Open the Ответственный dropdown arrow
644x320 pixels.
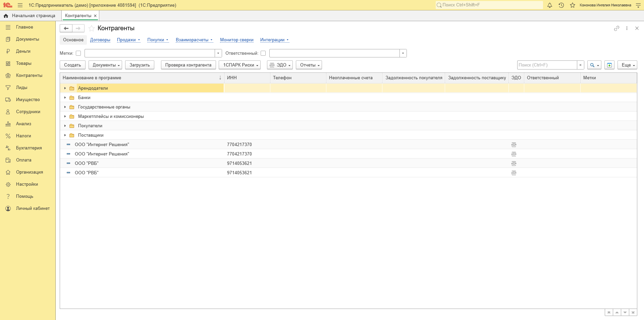click(403, 53)
